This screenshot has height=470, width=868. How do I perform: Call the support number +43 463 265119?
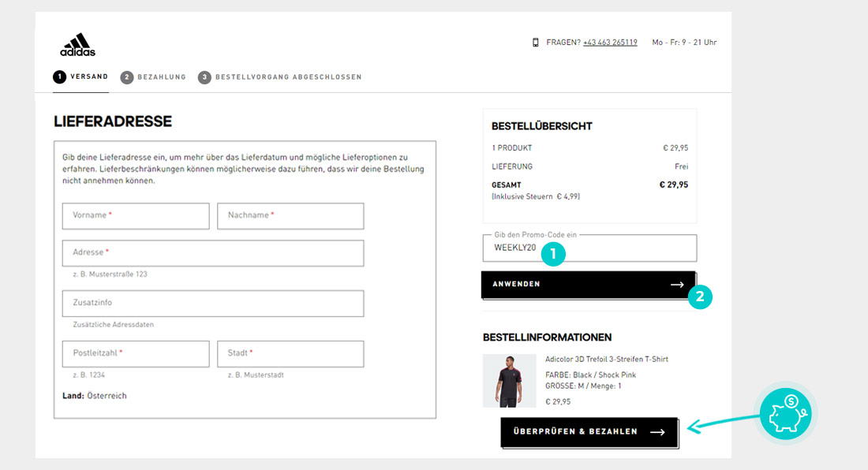pyautogui.click(x=610, y=43)
